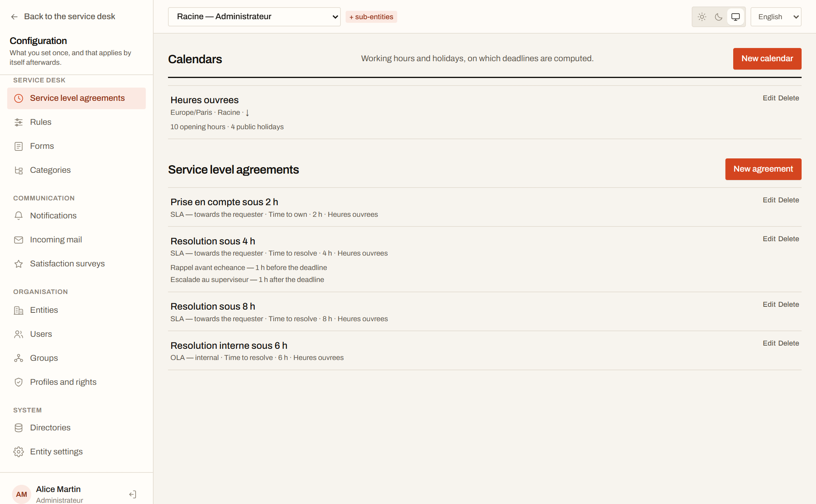Screen dimensions: 816x504
Task: Delete the Resolution sous 4 h agreement
Action: (789, 239)
